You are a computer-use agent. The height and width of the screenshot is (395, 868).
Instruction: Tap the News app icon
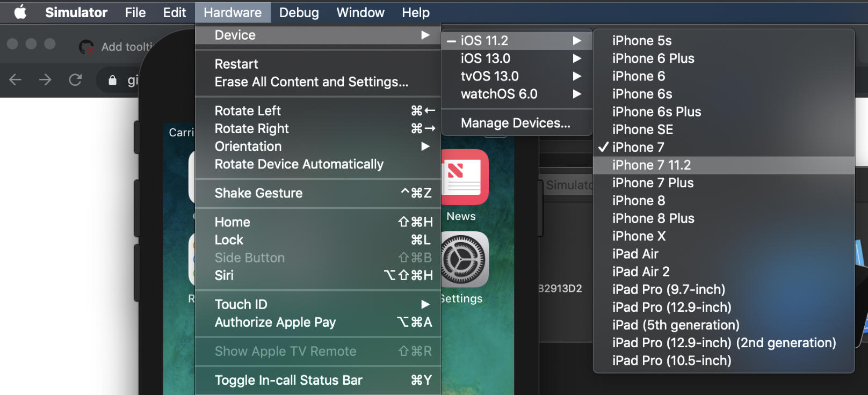tap(465, 177)
